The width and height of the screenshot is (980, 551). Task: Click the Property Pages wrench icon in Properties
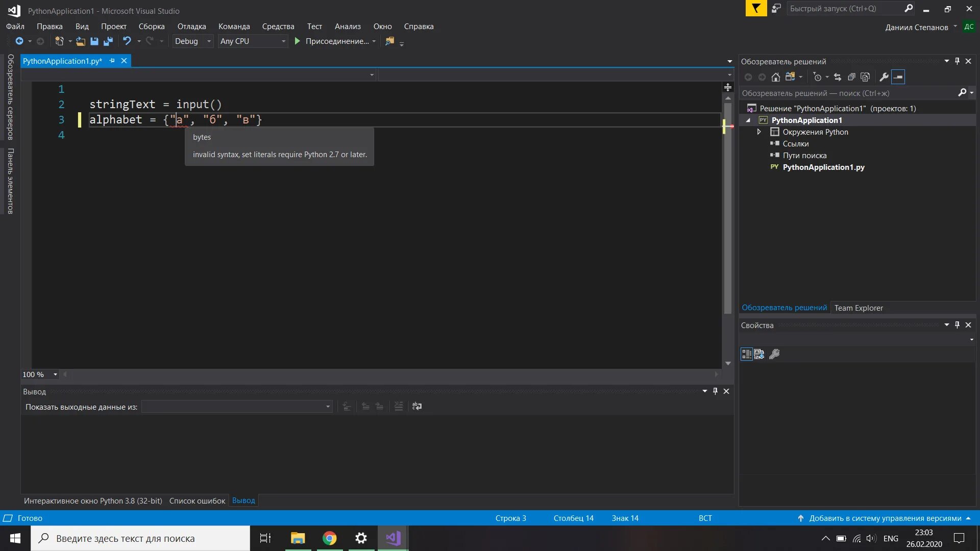[x=774, y=354]
